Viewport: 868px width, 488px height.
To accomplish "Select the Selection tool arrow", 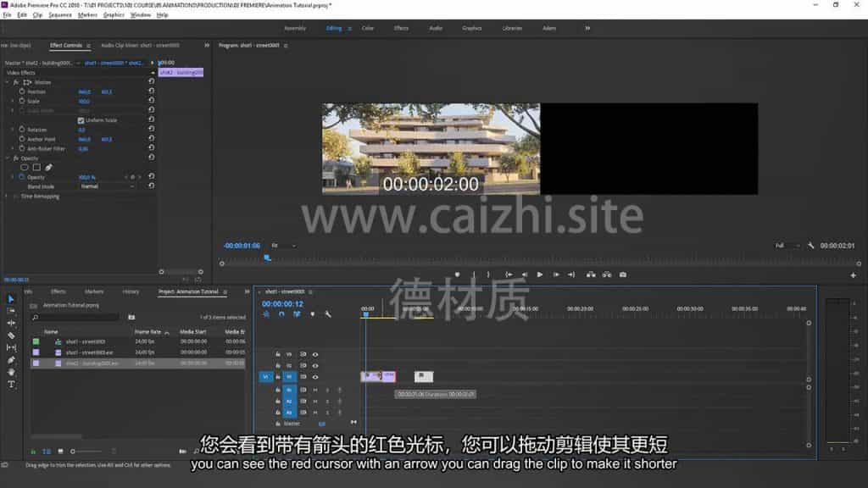I will point(11,299).
